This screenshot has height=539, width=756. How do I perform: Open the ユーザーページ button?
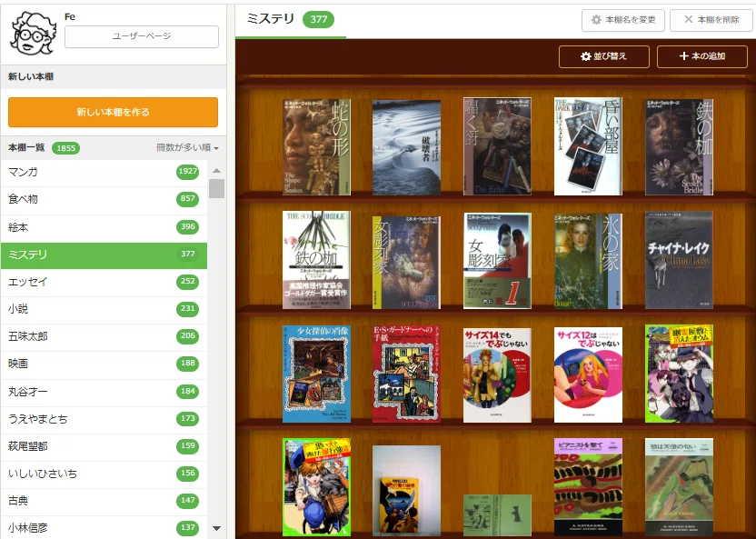tap(141, 36)
